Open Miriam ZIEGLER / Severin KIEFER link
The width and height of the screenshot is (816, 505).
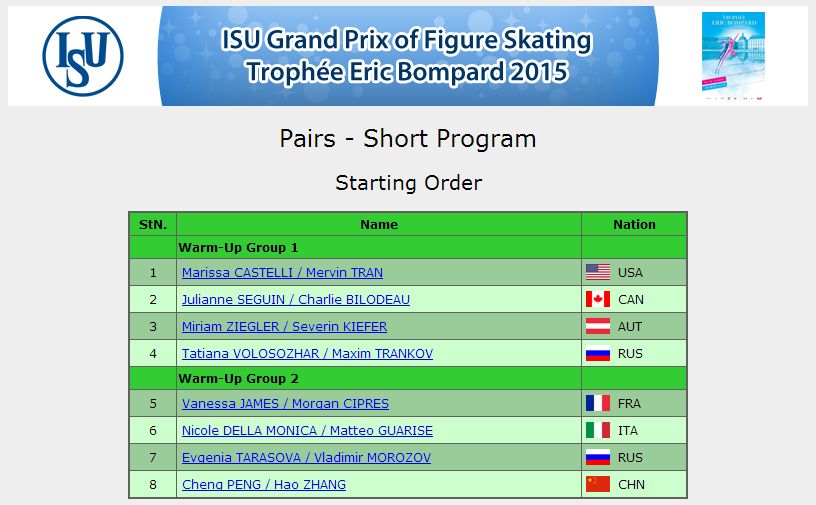[284, 326]
